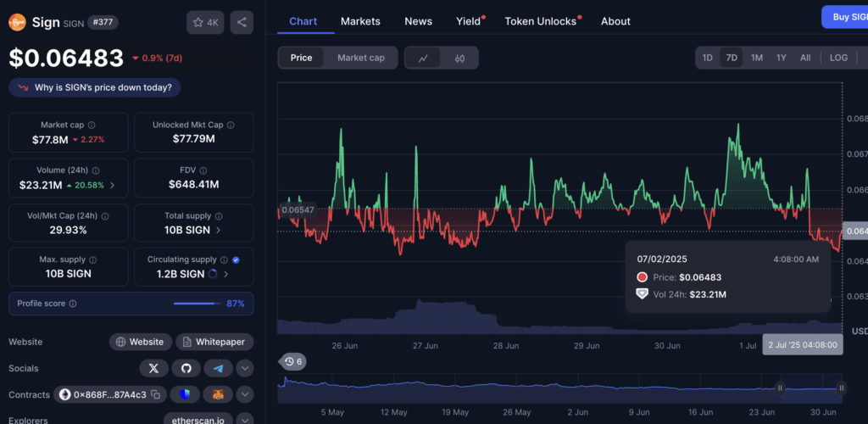Expand Volume (24h) details chevron
The image size is (868, 424).
tap(113, 186)
